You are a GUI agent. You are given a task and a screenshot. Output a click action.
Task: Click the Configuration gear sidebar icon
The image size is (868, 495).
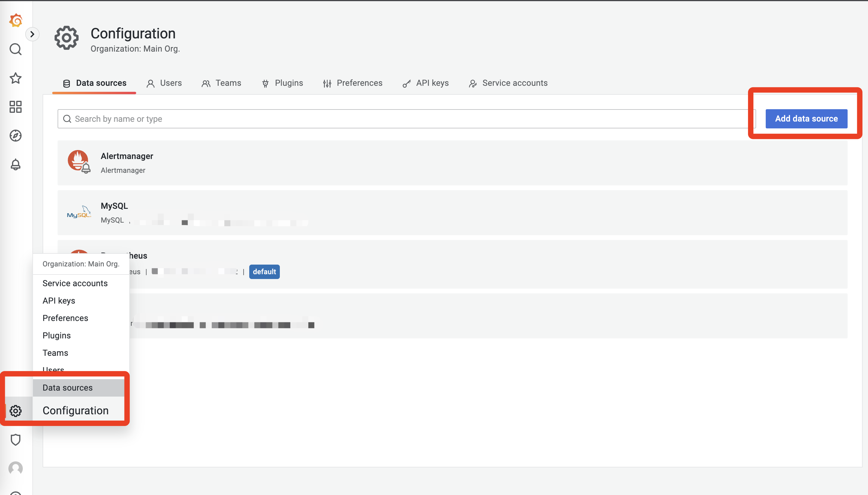(16, 411)
